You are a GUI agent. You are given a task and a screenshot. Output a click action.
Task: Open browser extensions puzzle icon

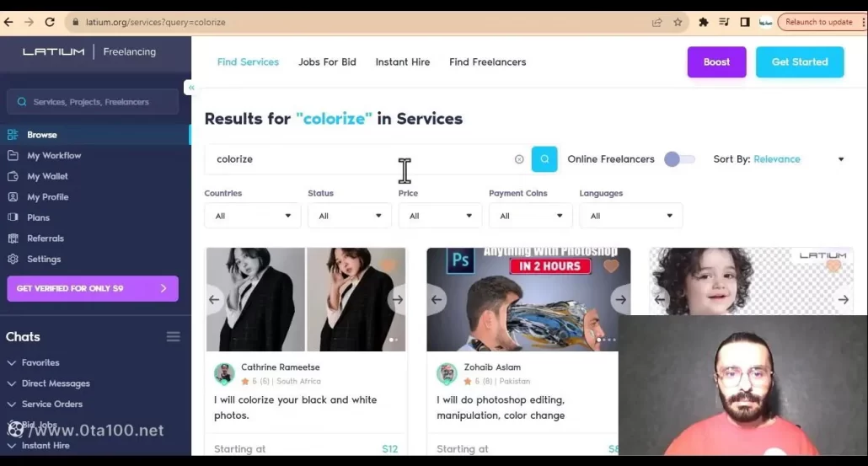704,22
